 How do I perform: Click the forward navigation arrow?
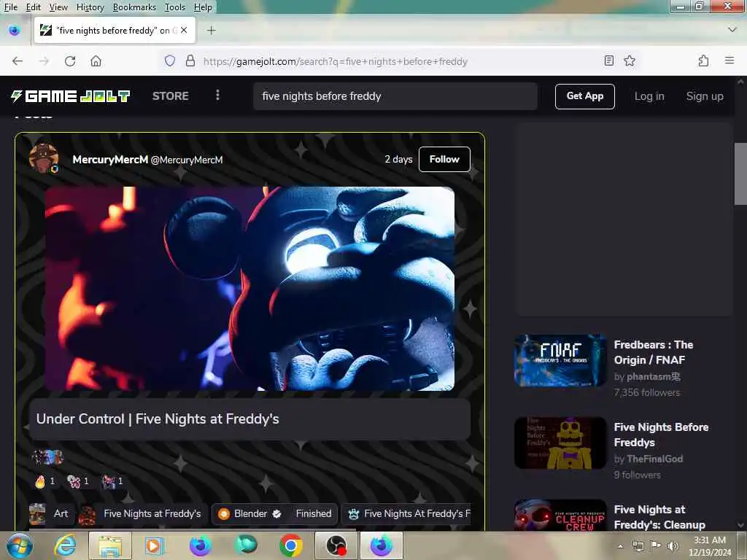[x=44, y=61]
